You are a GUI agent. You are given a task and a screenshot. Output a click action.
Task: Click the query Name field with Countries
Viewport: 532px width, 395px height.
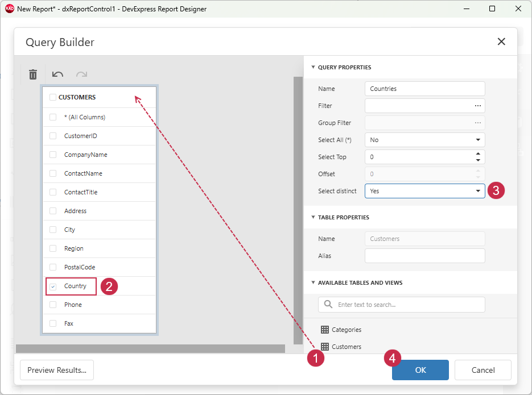coord(425,89)
